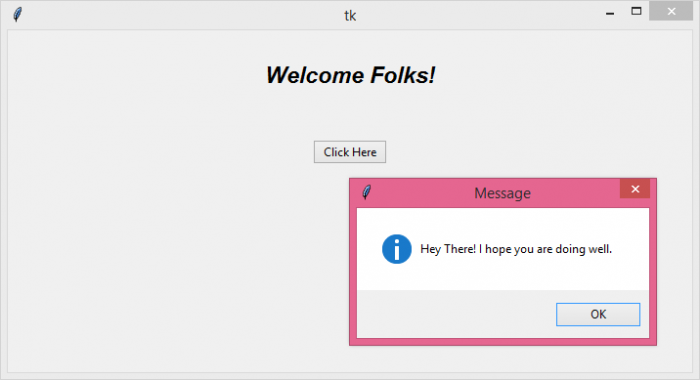Close the Message dialog with red X

pyautogui.click(x=635, y=189)
